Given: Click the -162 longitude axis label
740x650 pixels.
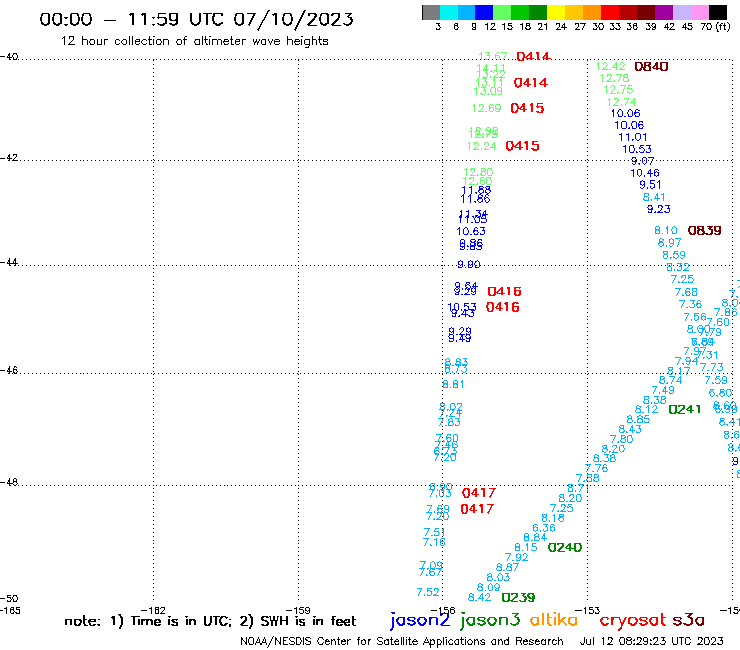Looking at the screenshot, I should click(153, 610).
